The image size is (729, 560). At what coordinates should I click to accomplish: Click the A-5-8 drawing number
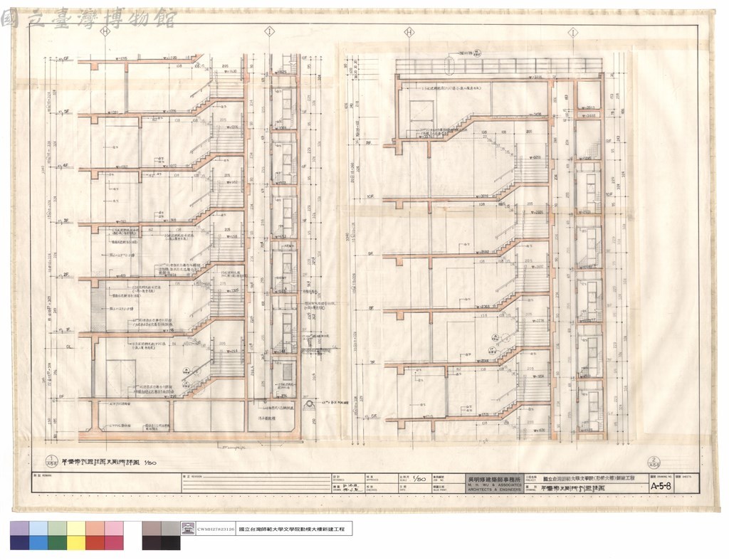(x=661, y=487)
